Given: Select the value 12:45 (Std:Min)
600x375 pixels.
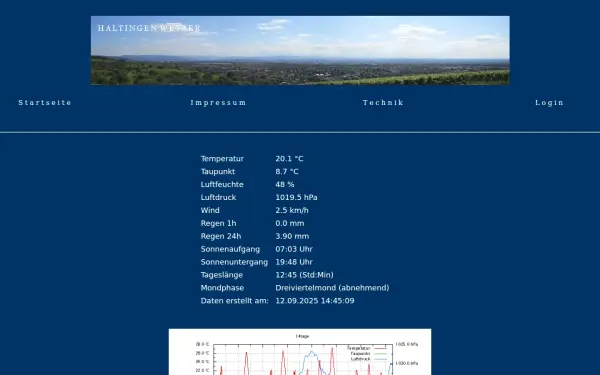Looking at the screenshot, I should (x=304, y=275).
